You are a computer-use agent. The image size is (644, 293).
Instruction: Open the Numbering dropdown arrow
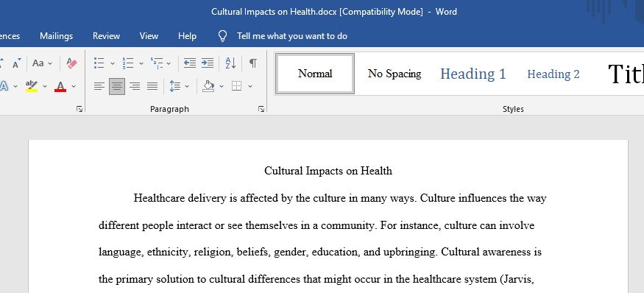(141, 63)
